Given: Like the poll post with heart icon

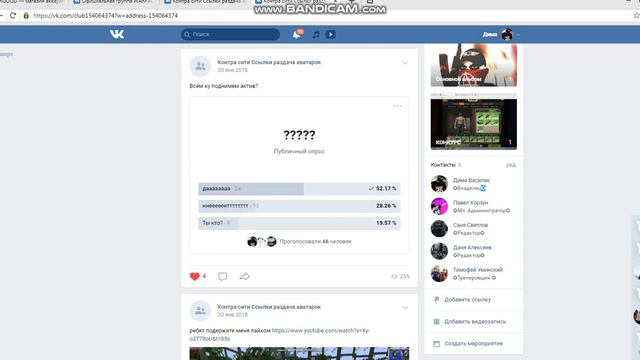Looking at the screenshot, I should 195,276.
